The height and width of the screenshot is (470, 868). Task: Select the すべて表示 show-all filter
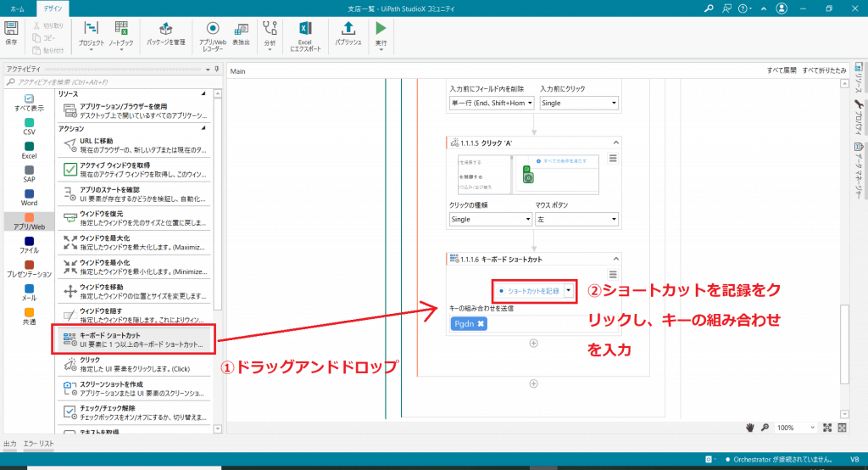(x=29, y=103)
